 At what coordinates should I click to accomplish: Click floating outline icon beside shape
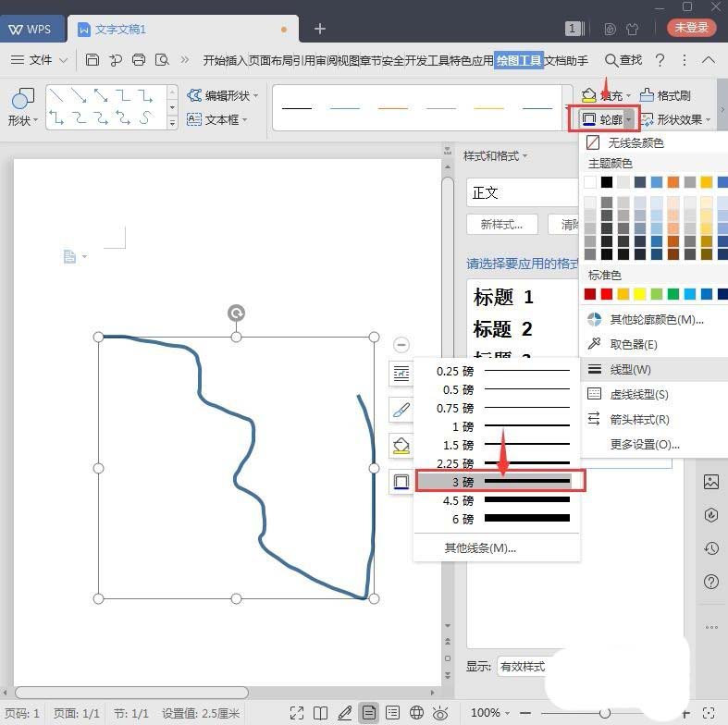(401, 482)
